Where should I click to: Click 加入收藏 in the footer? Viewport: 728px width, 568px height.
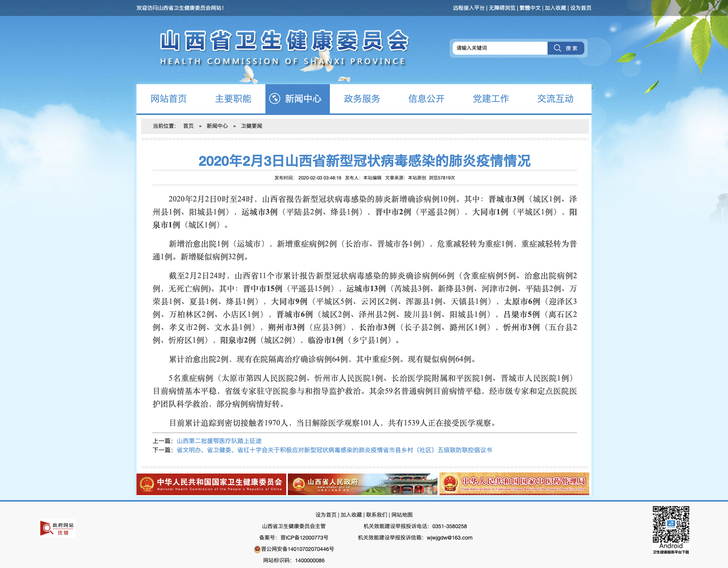351,515
